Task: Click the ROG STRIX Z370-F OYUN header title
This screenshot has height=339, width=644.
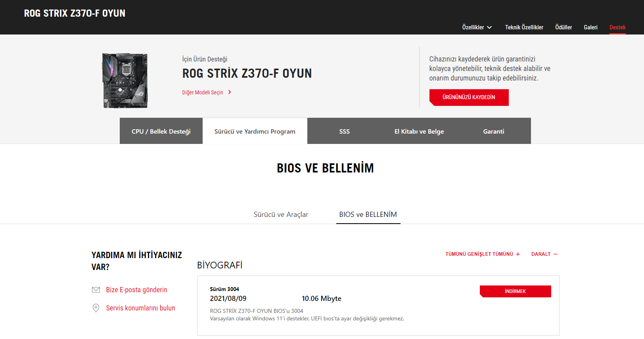Action: pyautogui.click(x=75, y=13)
